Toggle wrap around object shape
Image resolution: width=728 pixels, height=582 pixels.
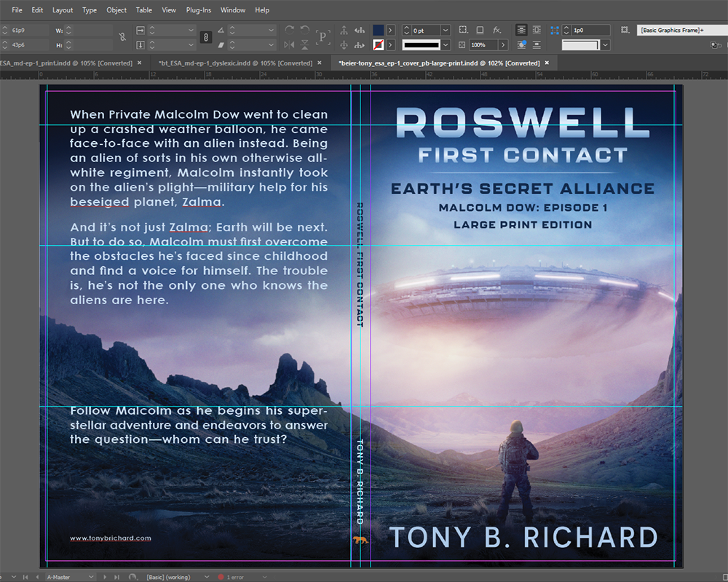[521, 45]
